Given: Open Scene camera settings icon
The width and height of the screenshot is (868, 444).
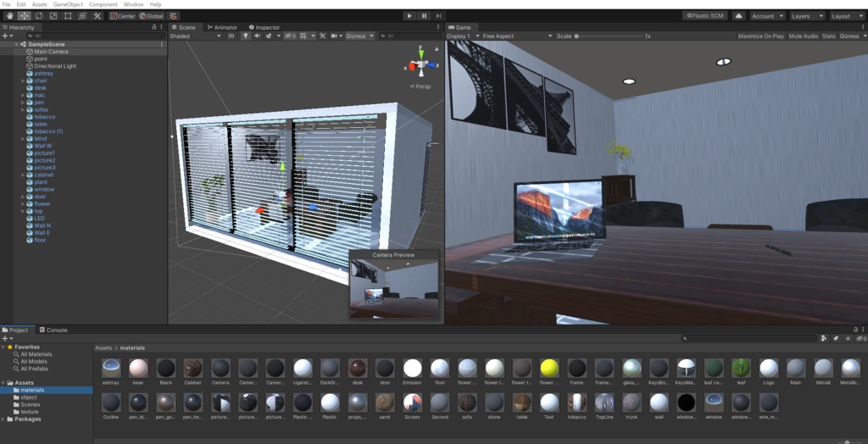Looking at the screenshot, I should pos(334,36).
